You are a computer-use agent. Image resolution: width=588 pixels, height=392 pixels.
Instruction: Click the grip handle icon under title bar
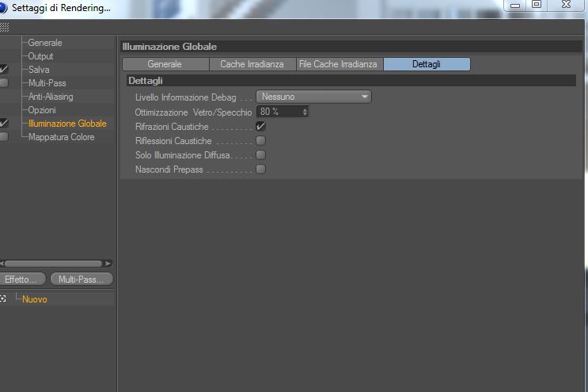[x=4, y=28]
